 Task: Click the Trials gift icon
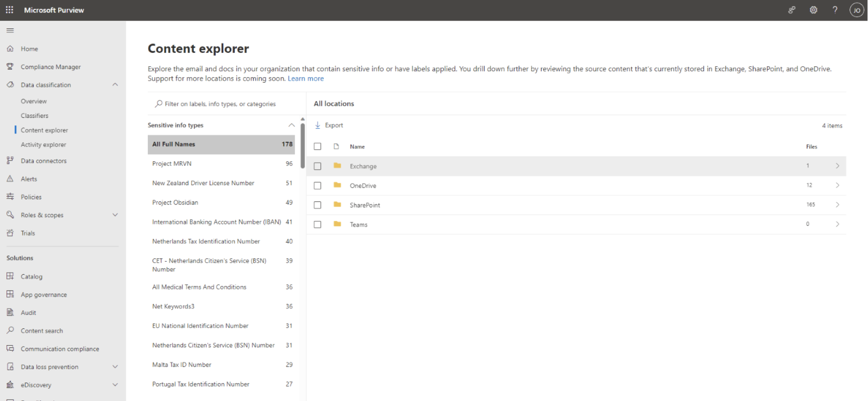[x=10, y=233]
